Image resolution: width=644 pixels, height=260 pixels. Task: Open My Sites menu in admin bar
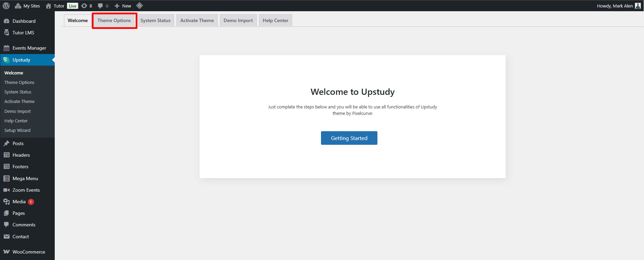tap(27, 6)
